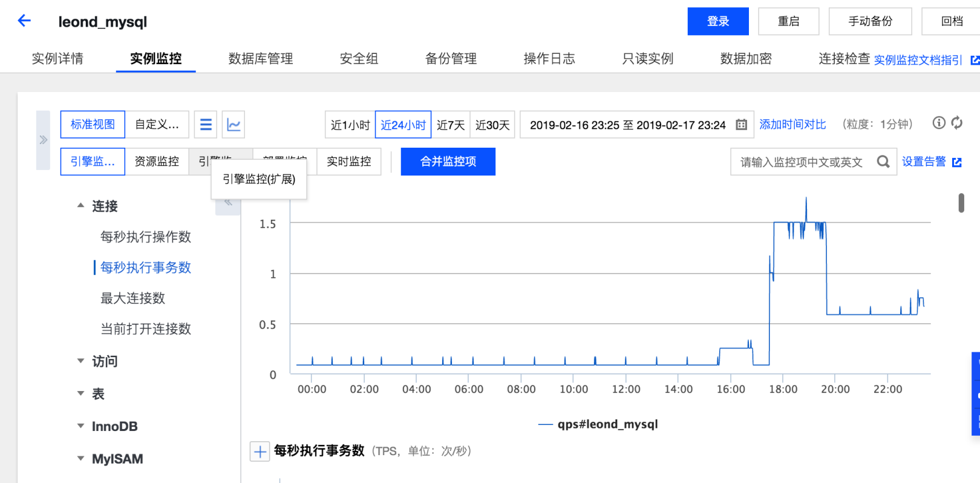This screenshot has height=483, width=980.
Task: Select the 近7天 time range
Action: (451, 125)
